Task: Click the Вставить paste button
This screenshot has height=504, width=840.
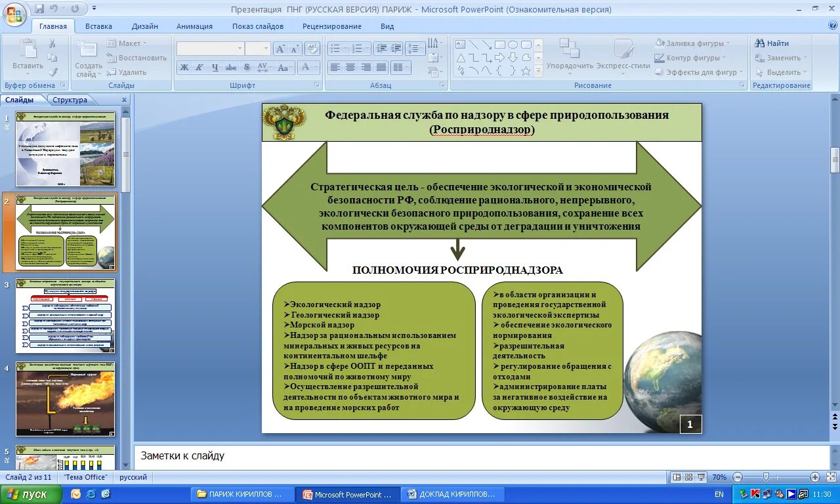Action: click(28, 56)
